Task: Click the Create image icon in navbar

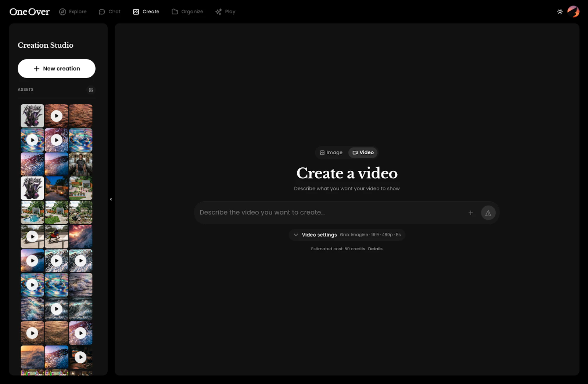Action: 136,12
